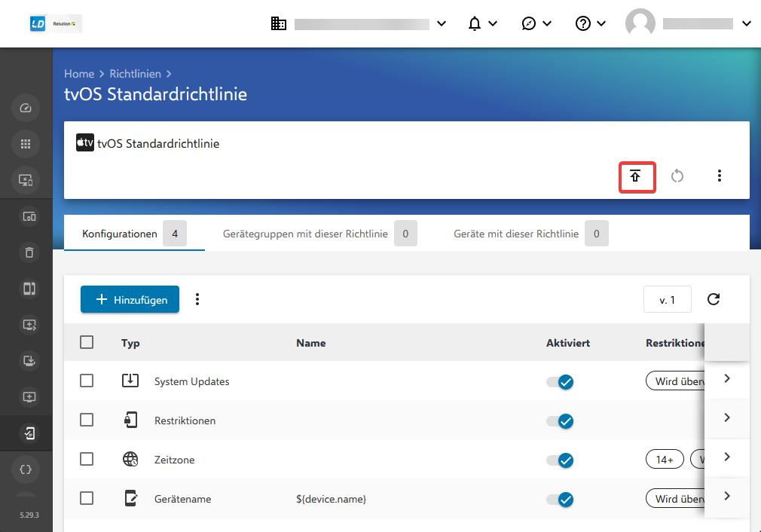Disable the Restriktionen activated toggle
Viewport: 761px width, 532px height.
pos(560,421)
